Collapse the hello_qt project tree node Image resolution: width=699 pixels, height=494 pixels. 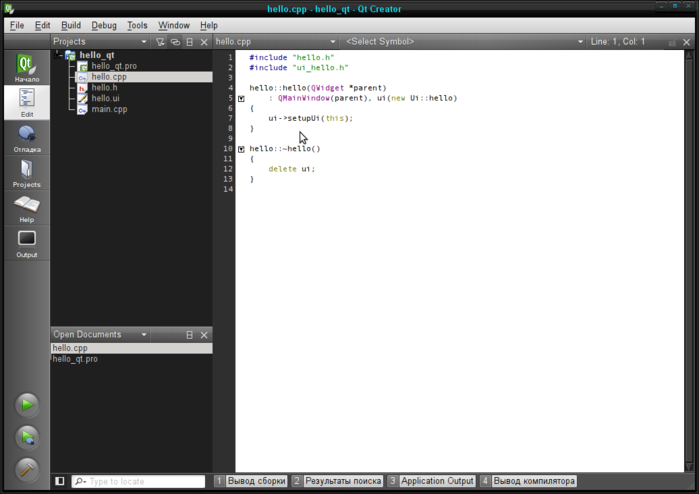(x=58, y=55)
